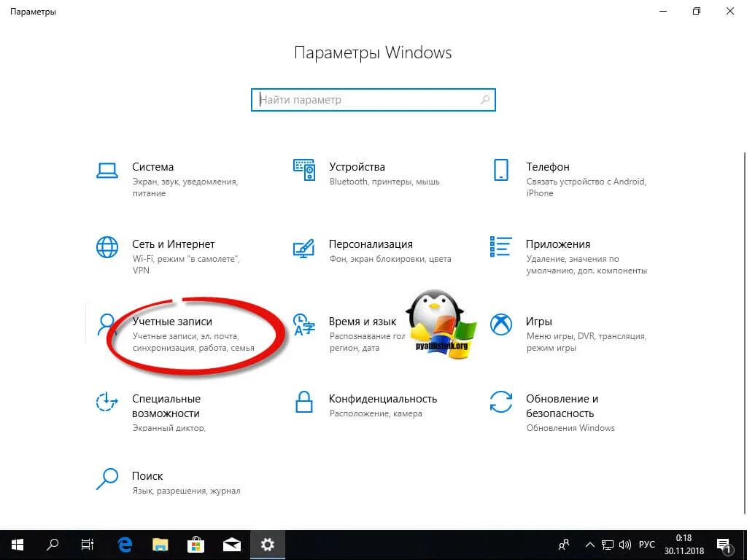
Task: Click the Settings gear on the taskbar
Action: 267,545
